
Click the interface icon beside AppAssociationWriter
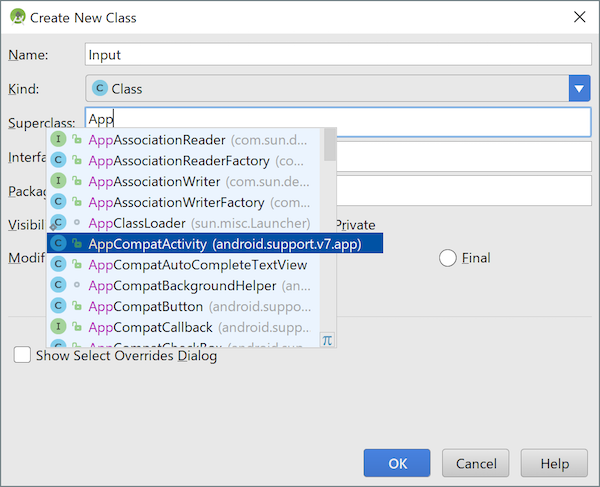coord(59,181)
